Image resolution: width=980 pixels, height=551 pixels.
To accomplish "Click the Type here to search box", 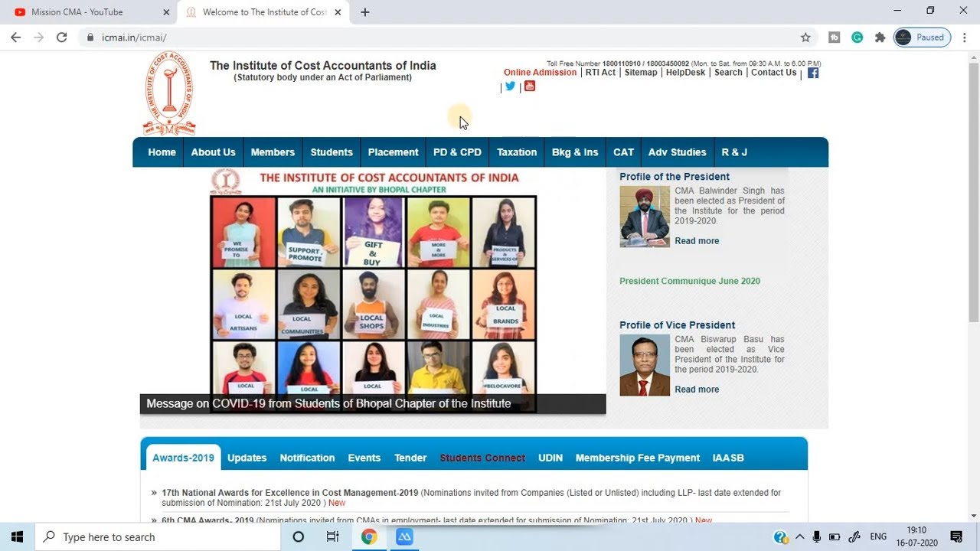I will pos(158,536).
